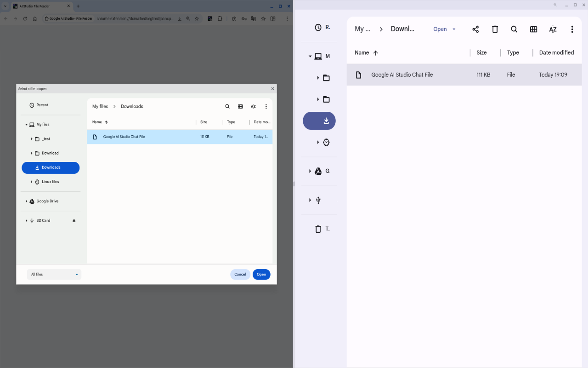This screenshot has width=588, height=368.
Task: Click the AI Studio File Reader Chrome tab
Action: coord(41,6)
